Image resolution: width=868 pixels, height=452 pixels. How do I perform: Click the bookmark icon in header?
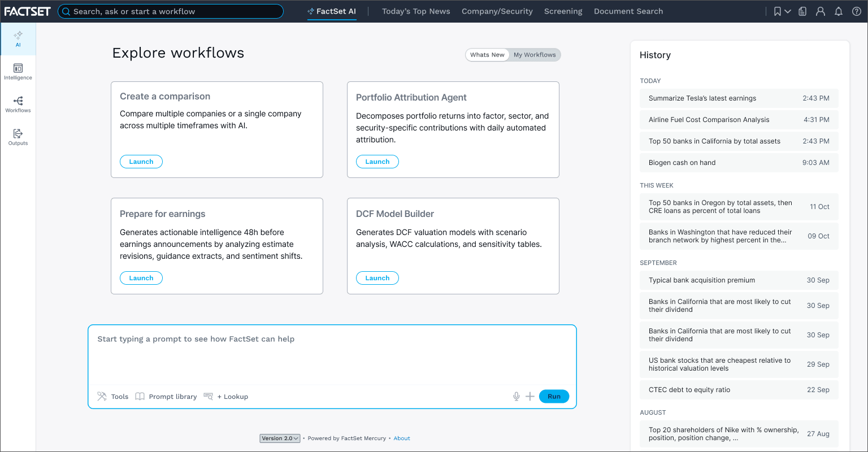tap(778, 11)
